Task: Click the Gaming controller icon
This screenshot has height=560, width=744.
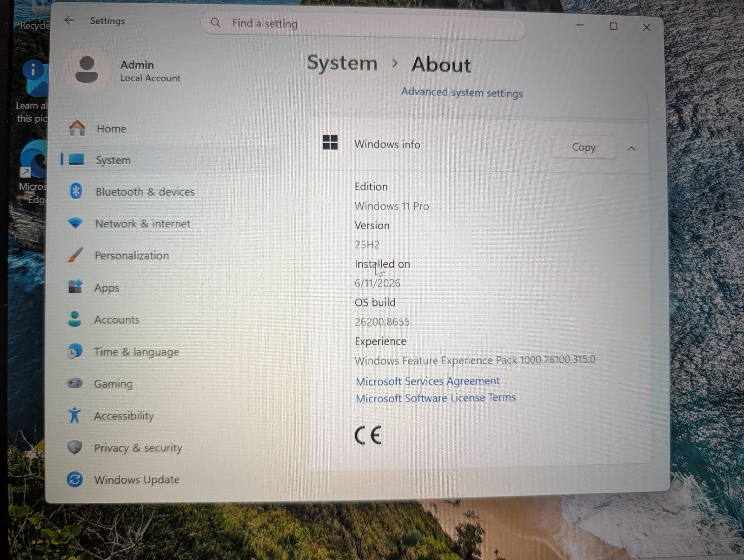Action: pos(74,383)
